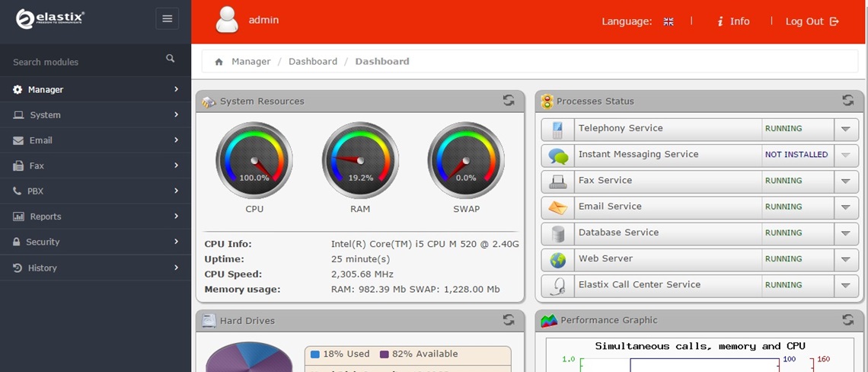Viewport: 868px width, 372px height.
Task: Click the Web Server globe icon
Action: point(558,260)
